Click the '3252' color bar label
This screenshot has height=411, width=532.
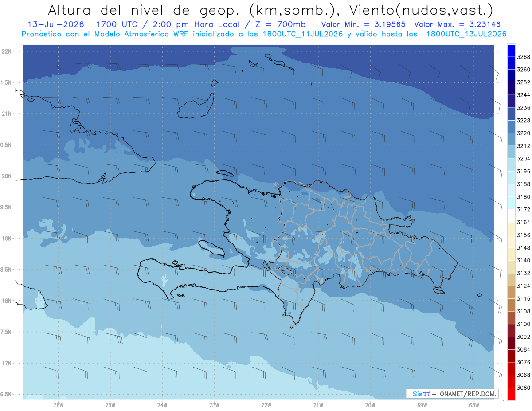(x=524, y=82)
